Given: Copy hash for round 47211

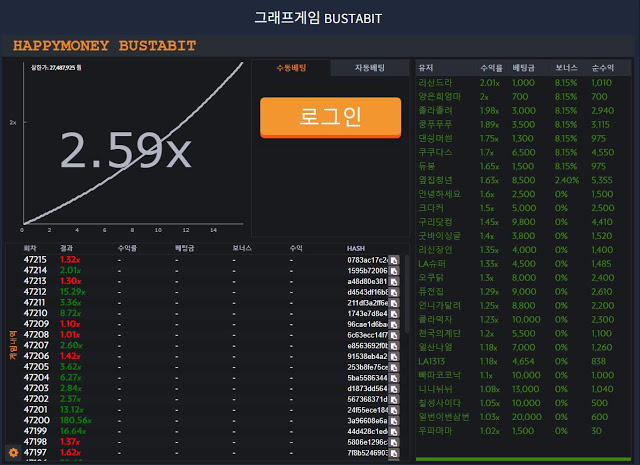Looking at the screenshot, I should click(394, 303).
